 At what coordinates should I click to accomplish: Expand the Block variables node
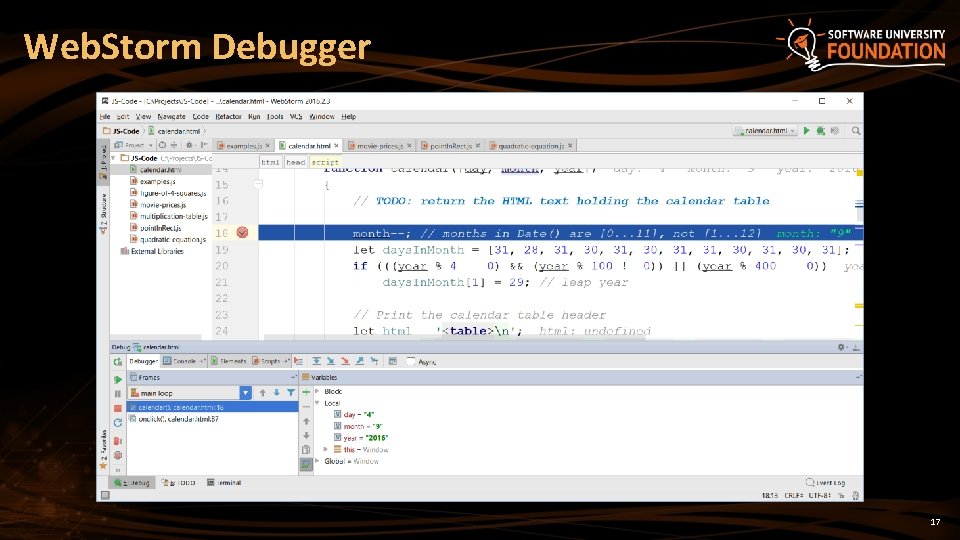[x=318, y=391]
